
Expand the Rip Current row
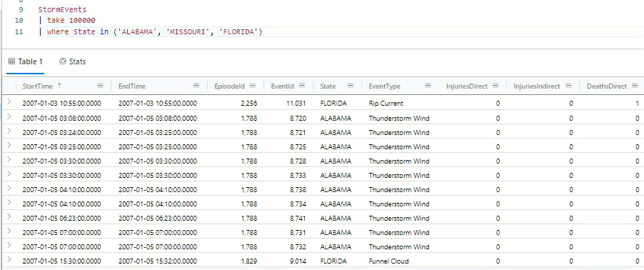[9, 103]
